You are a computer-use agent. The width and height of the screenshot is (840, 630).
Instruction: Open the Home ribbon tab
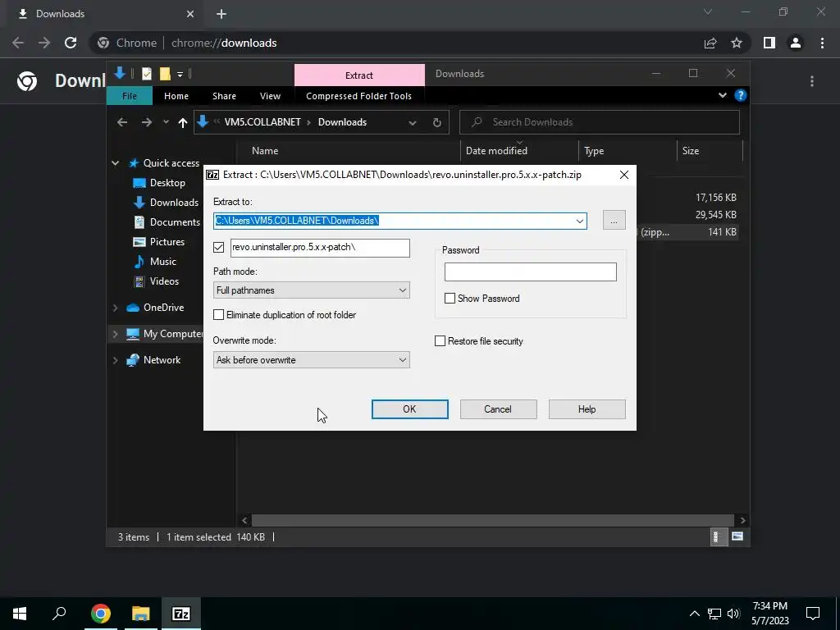(x=176, y=96)
